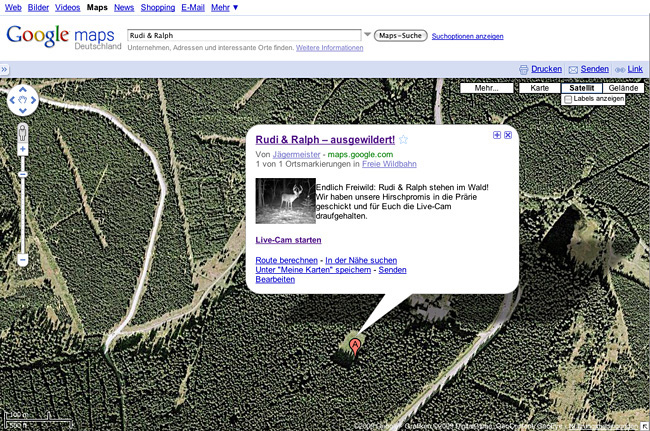Expand the search box suggestion arrow
650x431 pixels.
pyautogui.click(x=367, y=34)
